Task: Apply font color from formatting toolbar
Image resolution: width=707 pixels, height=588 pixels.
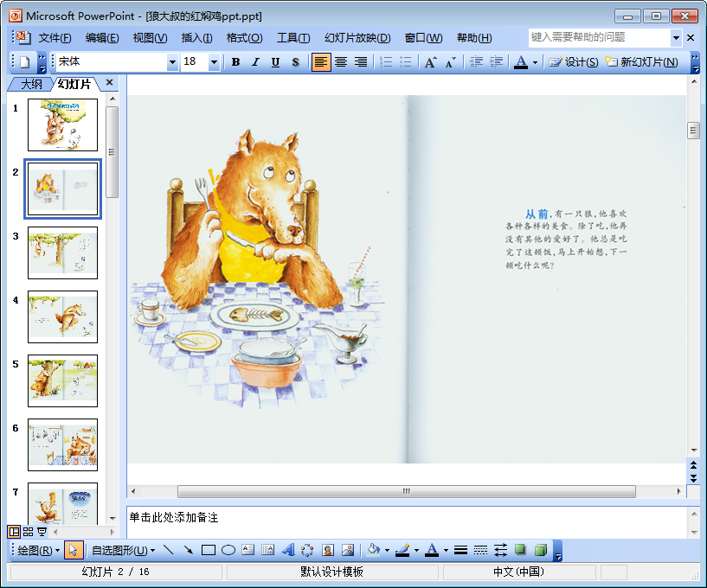Action: pyautogui.click(x=521, y=61)
